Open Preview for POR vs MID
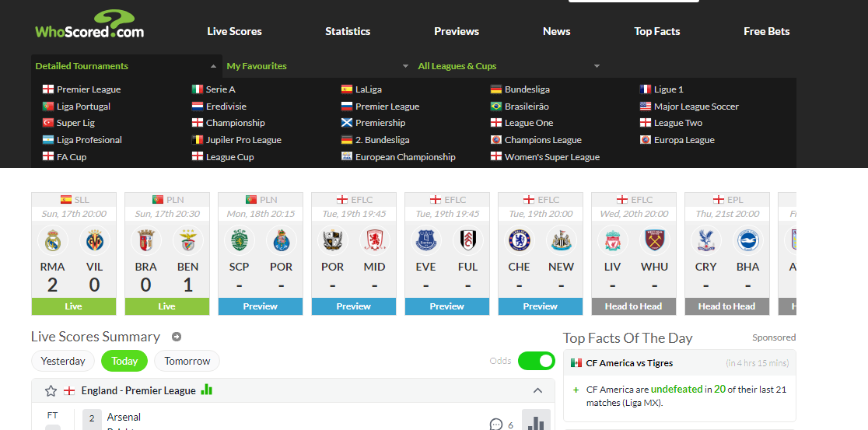The width and height of the screenshot is (868, 430). [x=354, y=306]
